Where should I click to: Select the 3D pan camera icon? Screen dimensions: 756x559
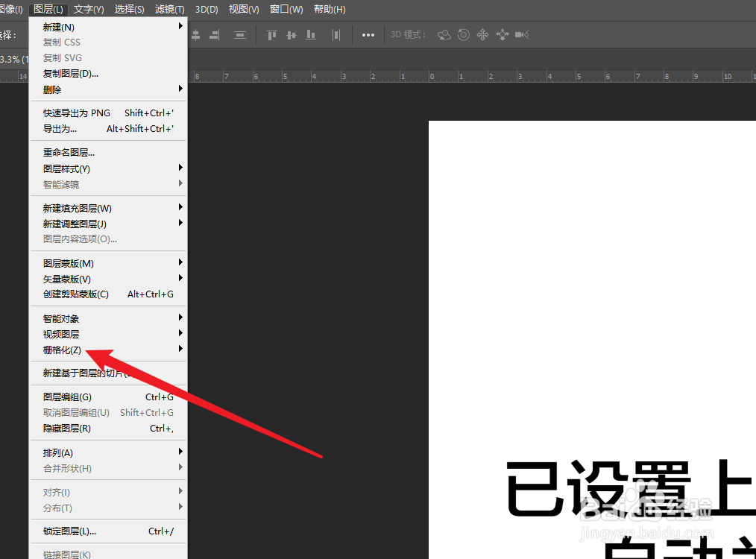tap(482, 35)
